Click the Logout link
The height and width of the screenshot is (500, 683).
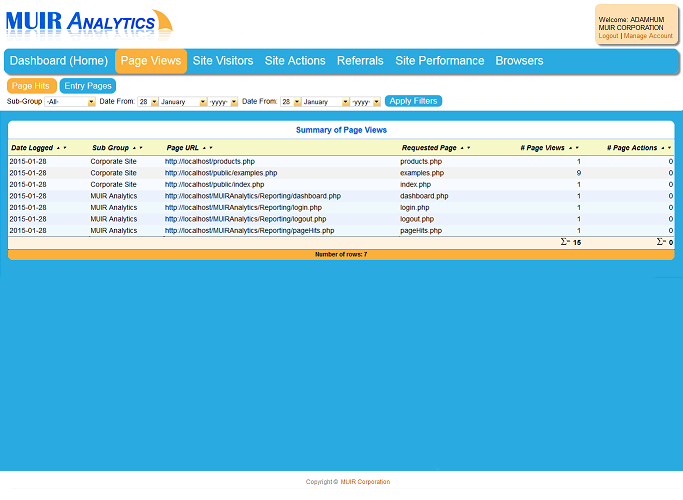tap(608, 35)
